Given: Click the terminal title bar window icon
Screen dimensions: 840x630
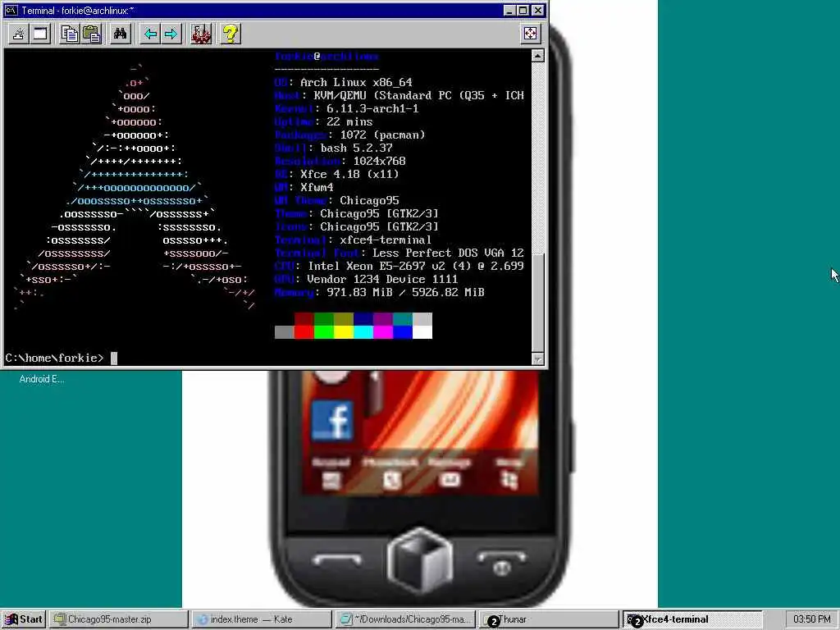Looking at the screenshot, I should click(x=11, y=10).
